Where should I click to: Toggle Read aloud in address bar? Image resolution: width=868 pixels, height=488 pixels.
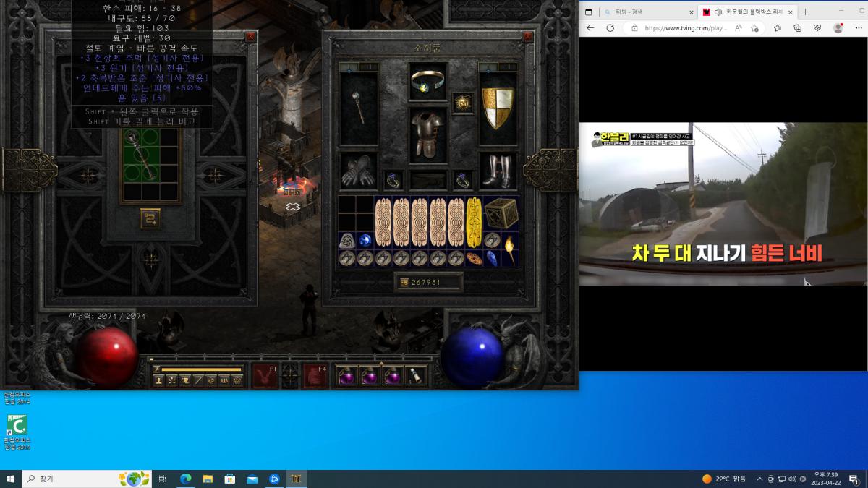[x=739, y=28]
